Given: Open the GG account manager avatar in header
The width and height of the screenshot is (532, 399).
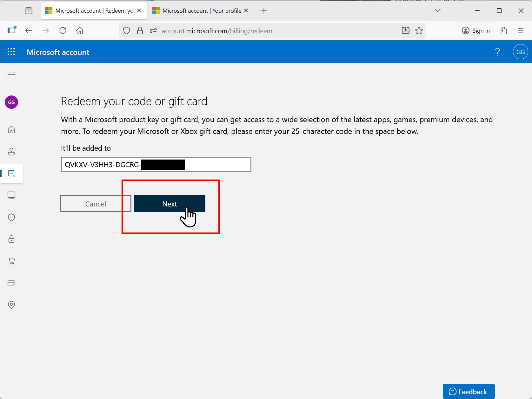Looking at the screenshot, I should coord(521,52).
